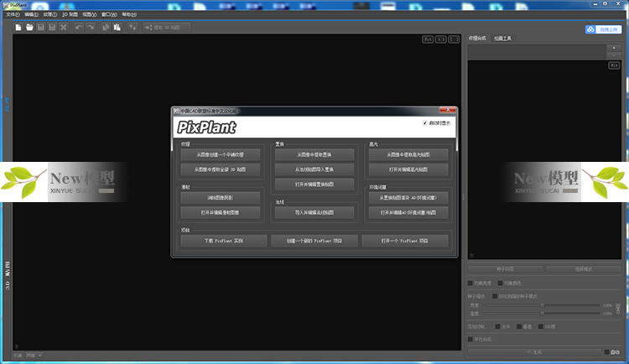Image resolution: width=629 pixels, height=364 pixels.
Task: Click the New file toolbar icon
Action: (x=18, y=28)
